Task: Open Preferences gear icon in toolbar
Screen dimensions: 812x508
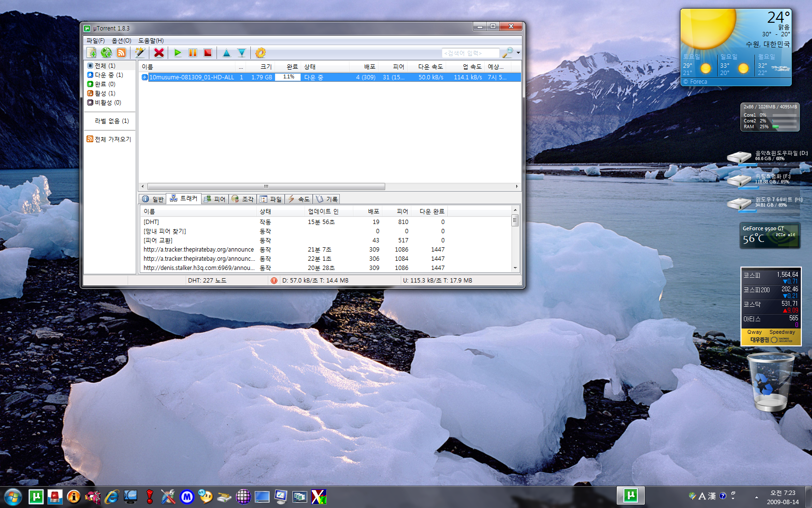Action: click(x=261, y=53)
